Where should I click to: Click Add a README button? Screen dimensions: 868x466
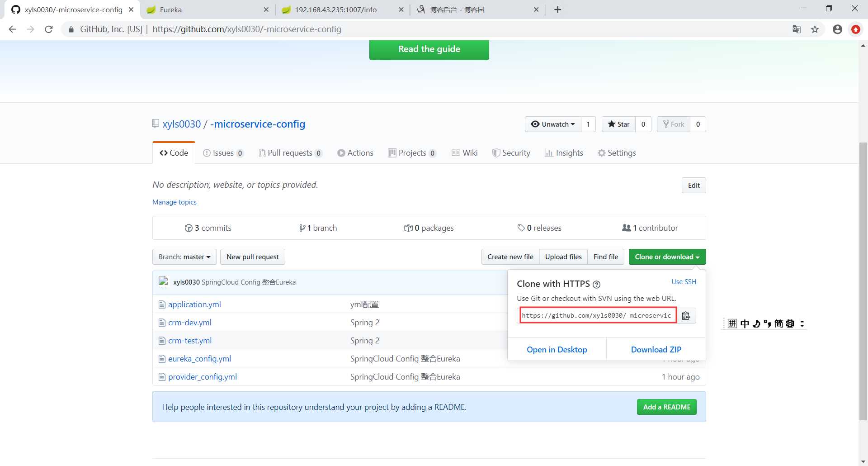click(667, 407)
